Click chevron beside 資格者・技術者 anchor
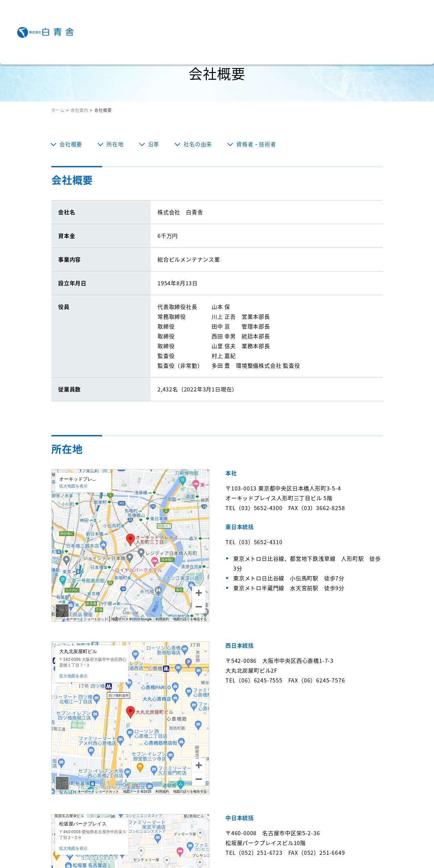Viewport: 434px width, 868px height. click(x=230, y=144)
